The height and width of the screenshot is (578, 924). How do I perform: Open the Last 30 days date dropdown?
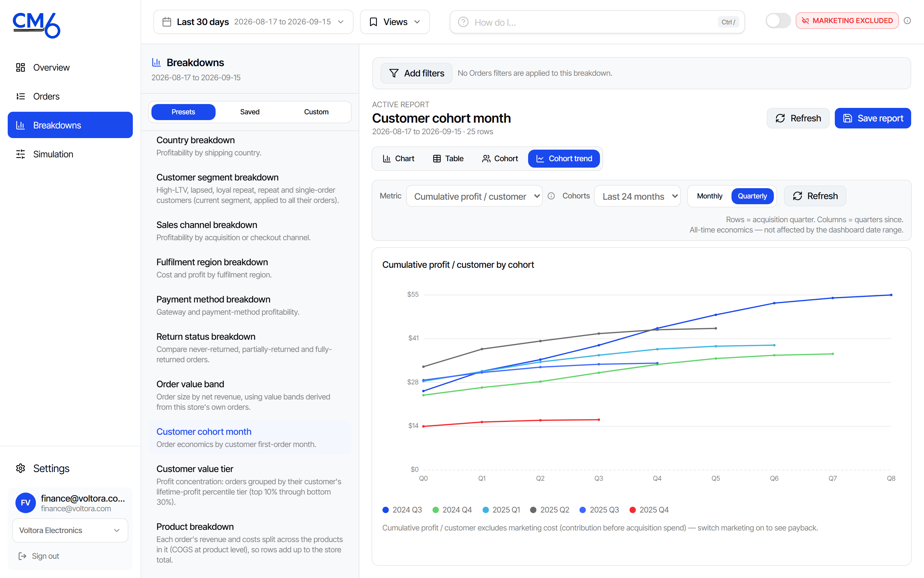point(253,22)
